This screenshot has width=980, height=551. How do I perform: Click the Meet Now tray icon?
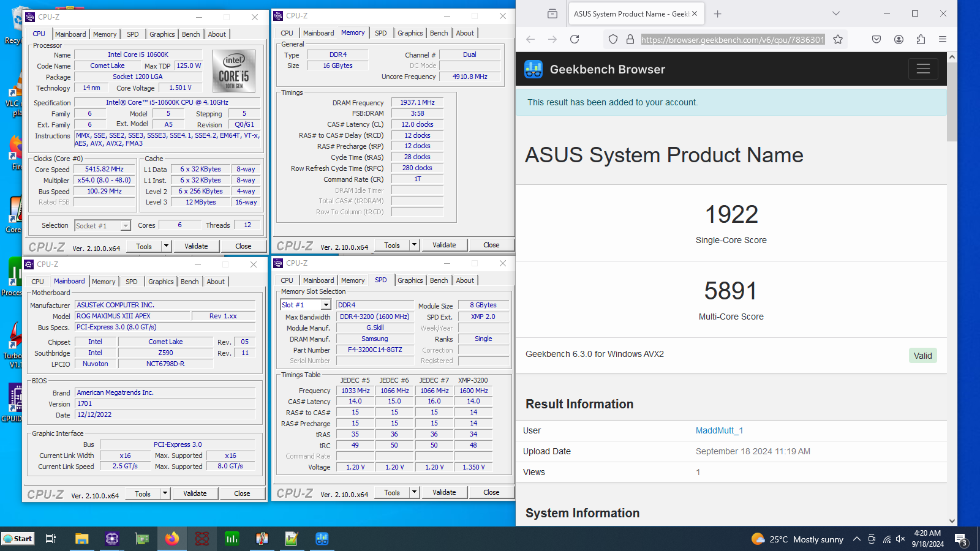pyautogui.click(x=872, y=539)
